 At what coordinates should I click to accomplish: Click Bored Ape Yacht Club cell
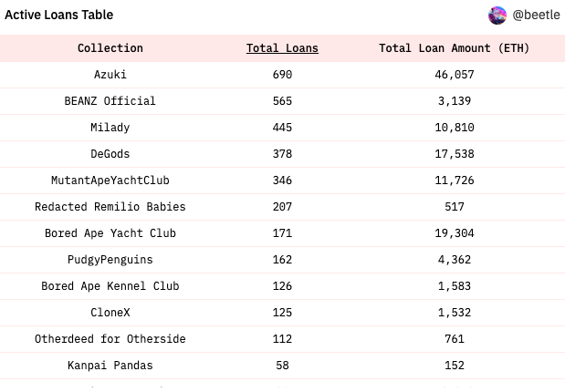point(110,233)
